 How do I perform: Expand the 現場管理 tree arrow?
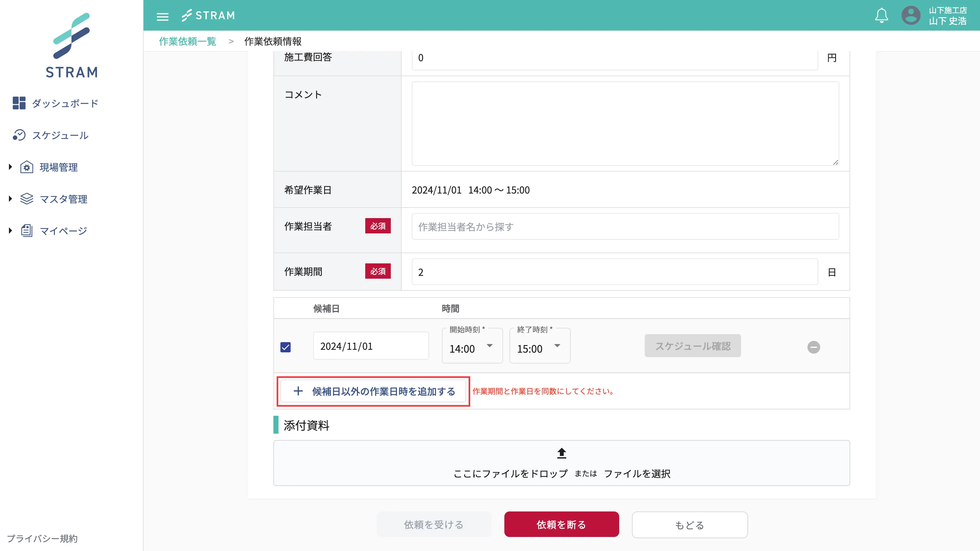pyautogui.click(x=10, y=166)
